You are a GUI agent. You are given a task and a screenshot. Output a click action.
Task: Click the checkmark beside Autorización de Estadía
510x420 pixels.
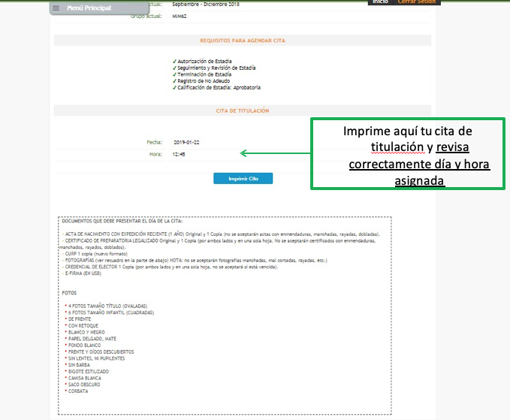click(174, 61)
